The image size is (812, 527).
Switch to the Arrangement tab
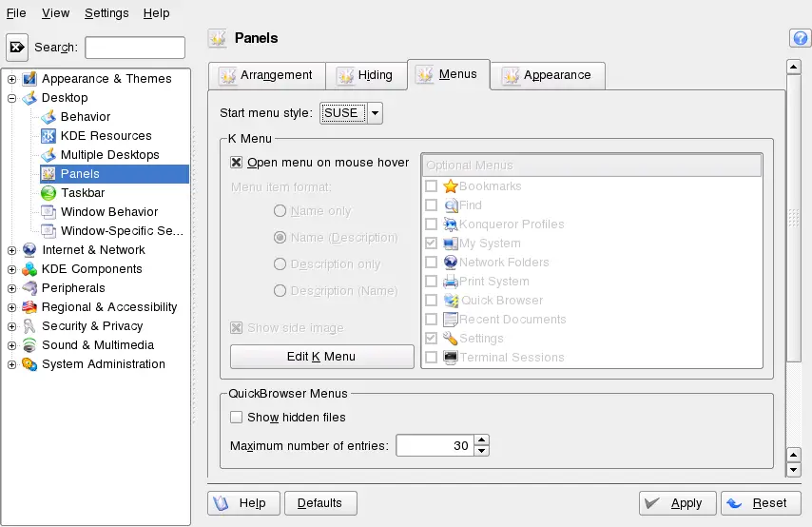pos(266,75)
